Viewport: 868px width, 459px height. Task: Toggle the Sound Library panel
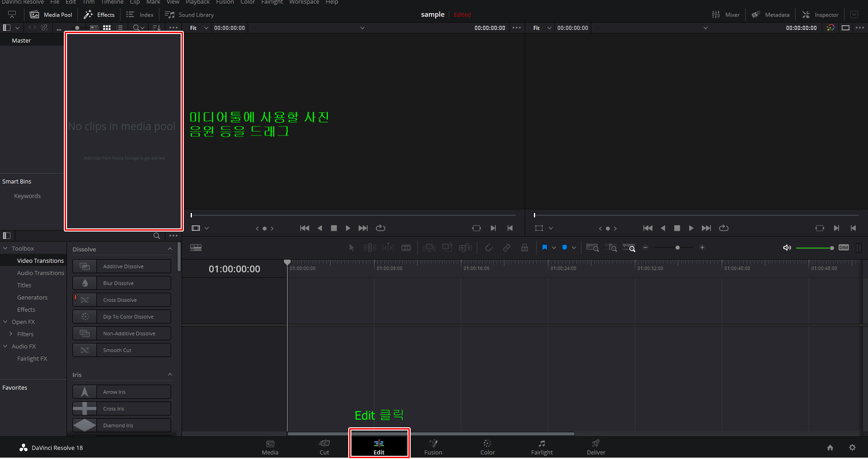(189, 14)
